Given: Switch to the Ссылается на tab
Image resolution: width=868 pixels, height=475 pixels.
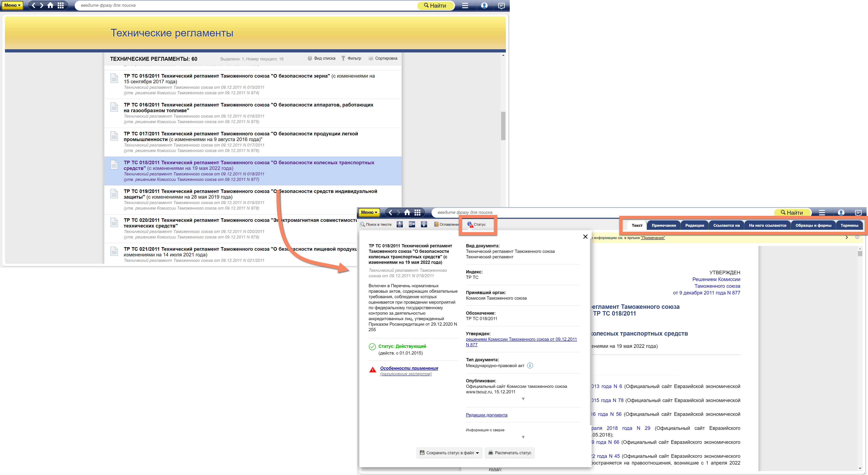Looking at the screenshot, I should pos(726,225).
